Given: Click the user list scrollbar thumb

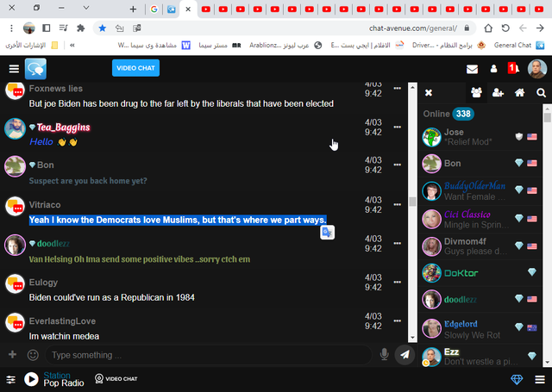Looking at the screenshot, I should pos(547,117).
